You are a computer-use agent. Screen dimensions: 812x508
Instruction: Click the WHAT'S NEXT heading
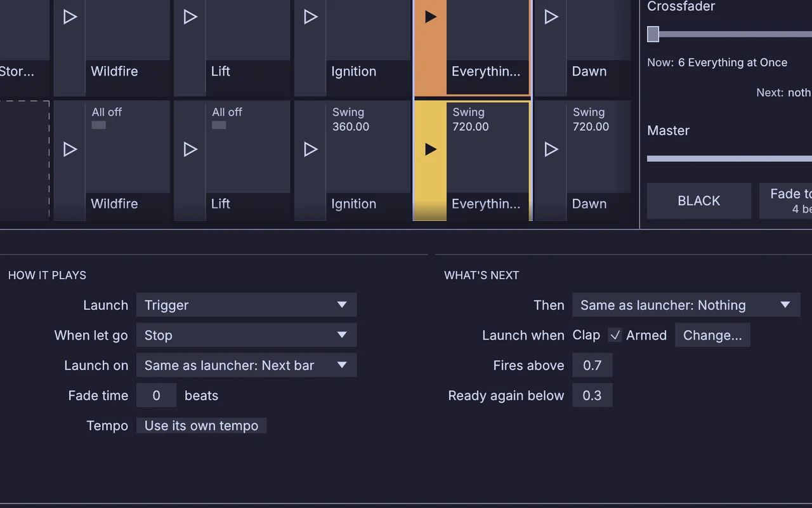(x=481, y=275)
